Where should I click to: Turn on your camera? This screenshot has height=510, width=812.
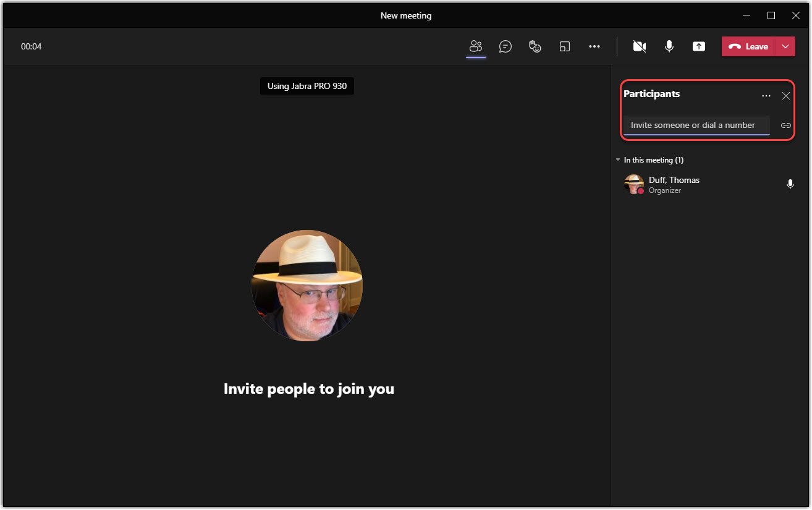pyautogui.click(x=639, y=46)
